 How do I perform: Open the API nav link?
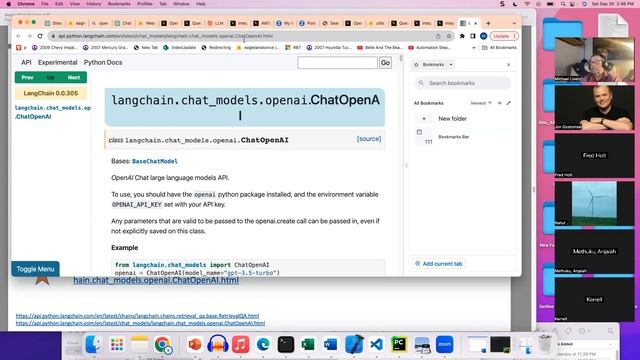[x=26, y=62]
